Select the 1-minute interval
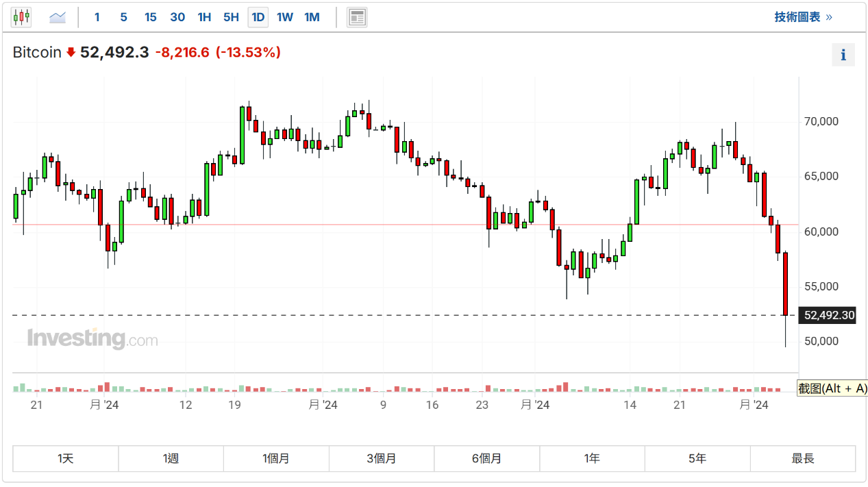The image size is (868, 487). [x=97, y=17]
